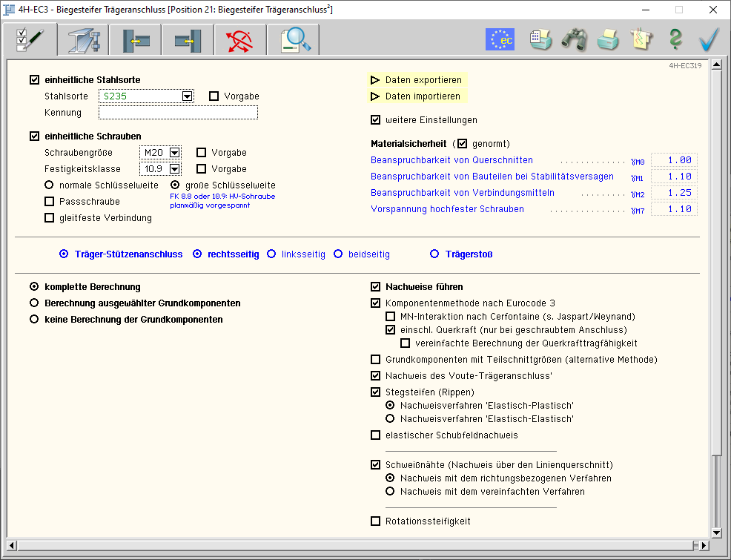Screen dimensions: 731x560
Task: Open the steel beam profile tab
Action: tap(82, 39)
